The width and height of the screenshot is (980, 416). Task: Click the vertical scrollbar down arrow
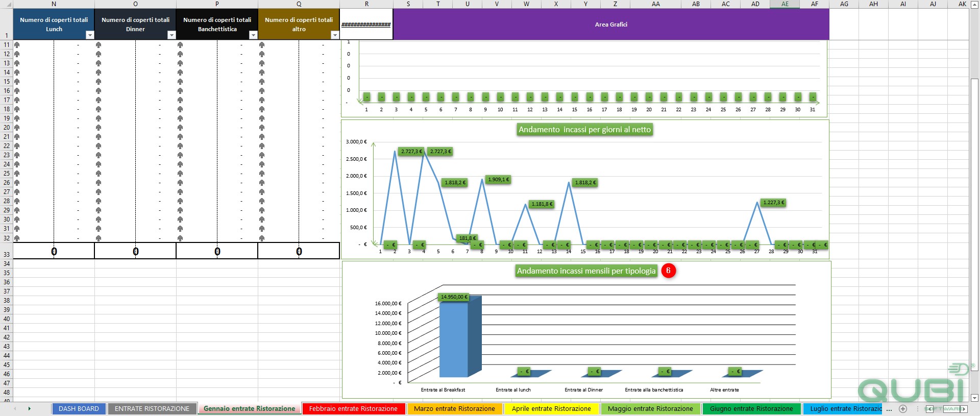974,398
